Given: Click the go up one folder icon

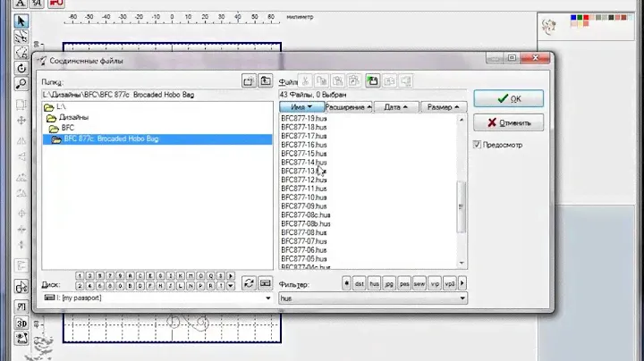Looking at the screenshot, I should 265,81.
